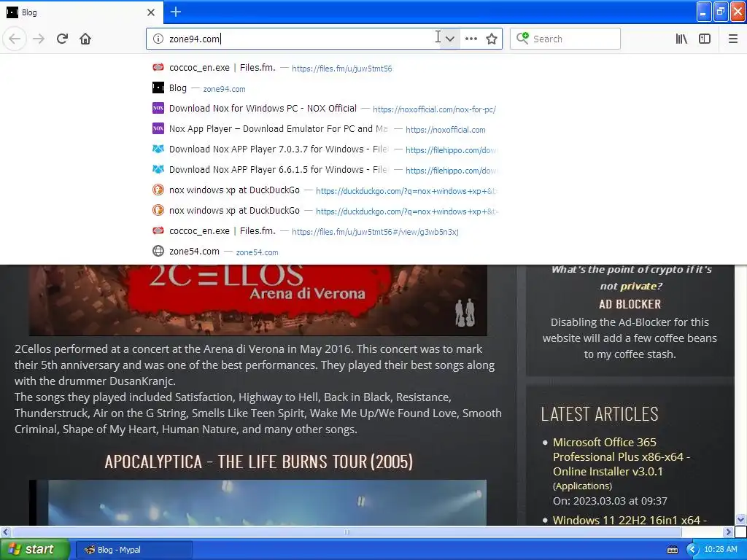Pick the Blog zone94.com suggestion

[x=325, y=88]
